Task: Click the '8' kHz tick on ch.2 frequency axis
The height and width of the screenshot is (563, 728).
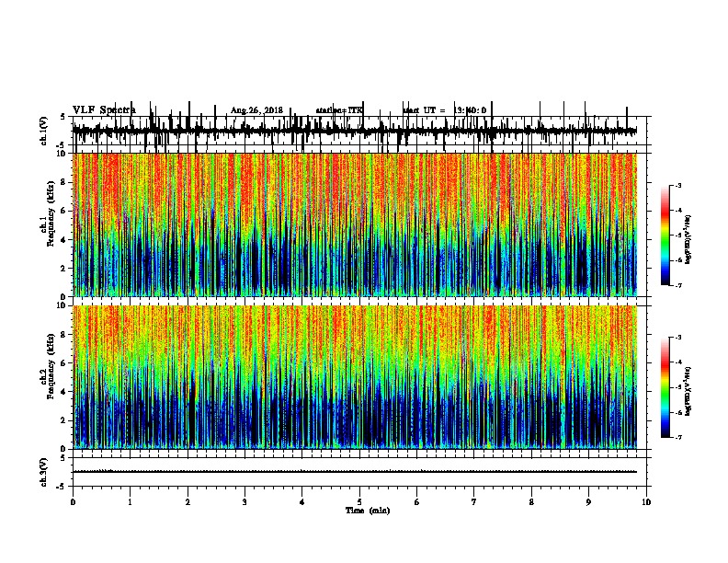Action: click(x=64, y=334)
